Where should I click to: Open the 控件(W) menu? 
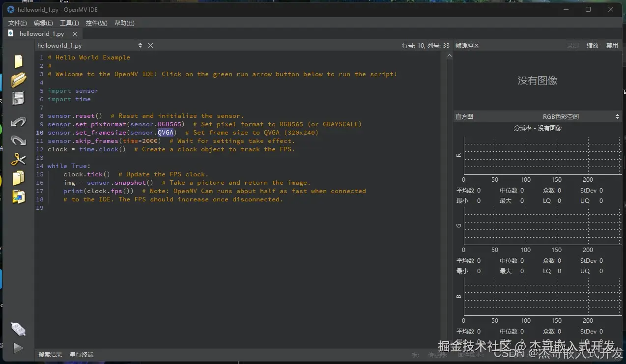point(96,23)
